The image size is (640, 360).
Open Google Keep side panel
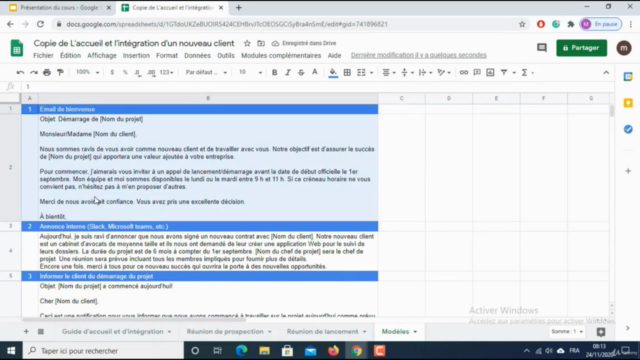(628, 103)
